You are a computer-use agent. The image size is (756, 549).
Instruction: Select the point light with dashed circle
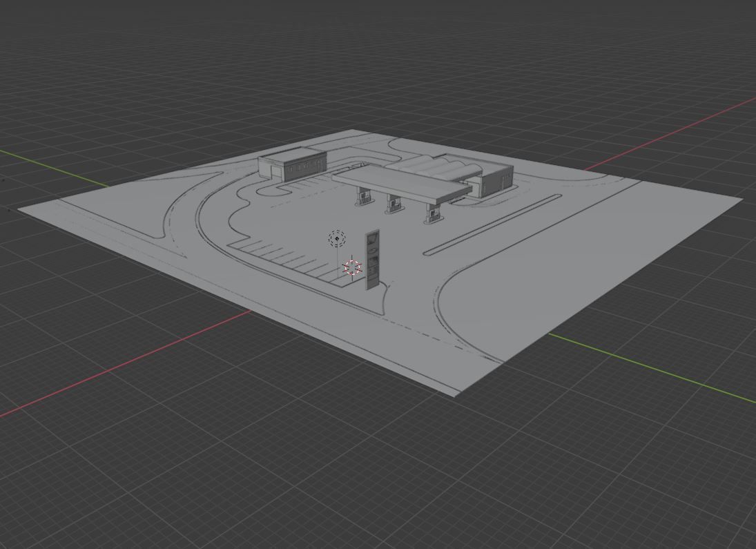(x=337, y=239)
